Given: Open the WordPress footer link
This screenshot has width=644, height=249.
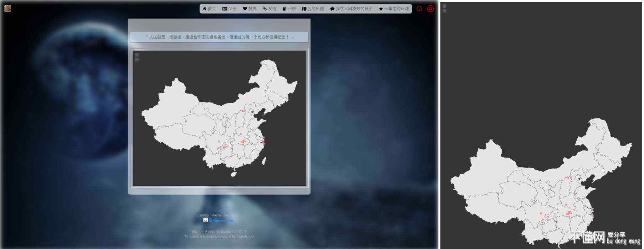Looking at the screenshot, I should (x=232, y=215).
